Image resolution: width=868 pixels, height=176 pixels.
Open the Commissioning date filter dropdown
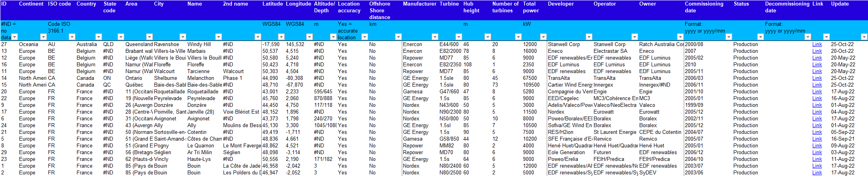729,37
